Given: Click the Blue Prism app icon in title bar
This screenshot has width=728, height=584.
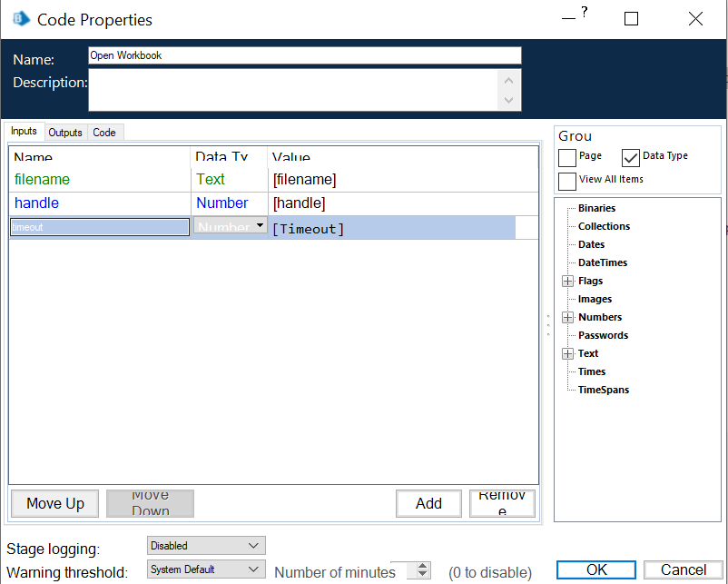Looking at the screenshot, I should [x=21, y=19].
